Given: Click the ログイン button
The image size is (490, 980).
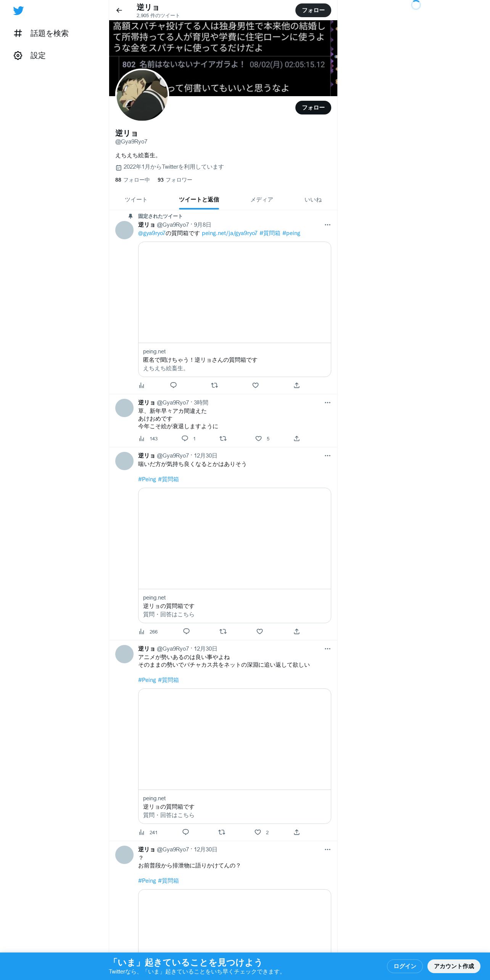Looking at the screenshot, I should [405, 966].
